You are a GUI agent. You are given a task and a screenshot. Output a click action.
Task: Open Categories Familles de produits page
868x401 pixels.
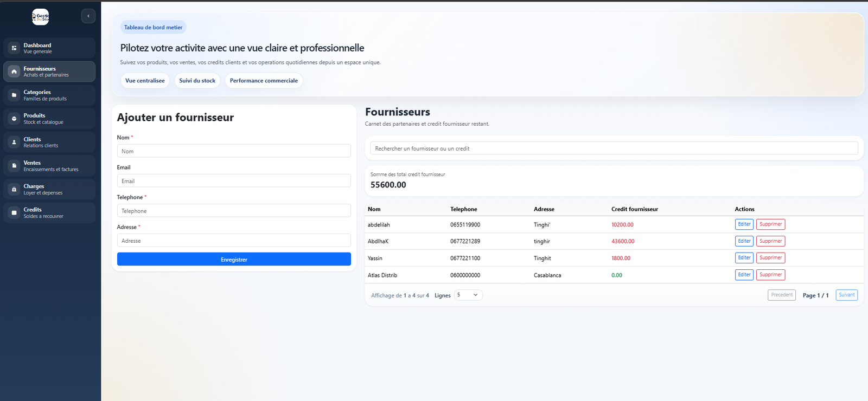point(49,95)
